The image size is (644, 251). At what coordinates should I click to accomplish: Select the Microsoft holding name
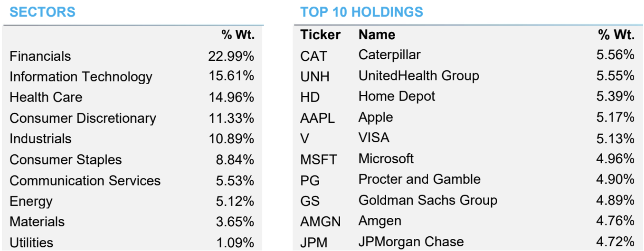click(x=386, y=158)
